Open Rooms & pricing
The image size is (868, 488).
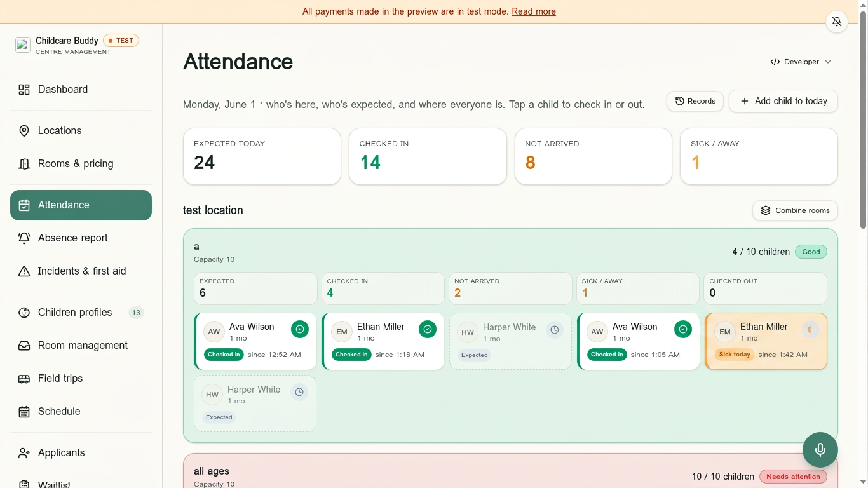pyautogui.click(x=81, y=164)
